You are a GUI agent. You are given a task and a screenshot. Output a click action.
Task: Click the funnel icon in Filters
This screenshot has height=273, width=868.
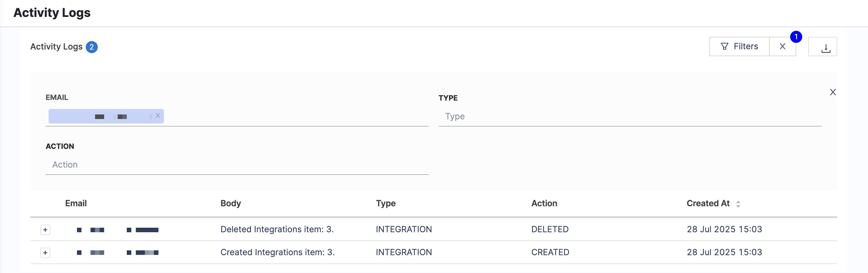coord(724,47)
